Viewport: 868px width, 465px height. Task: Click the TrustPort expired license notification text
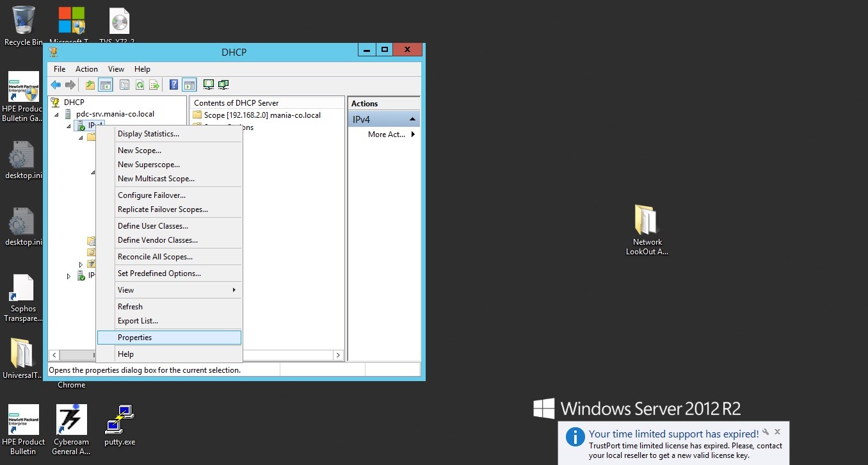[x=685, y=450]
